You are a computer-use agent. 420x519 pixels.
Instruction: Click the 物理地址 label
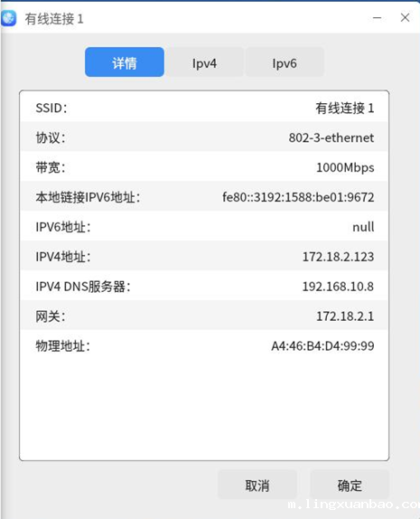pyautogui.click(x=63, y=346)
